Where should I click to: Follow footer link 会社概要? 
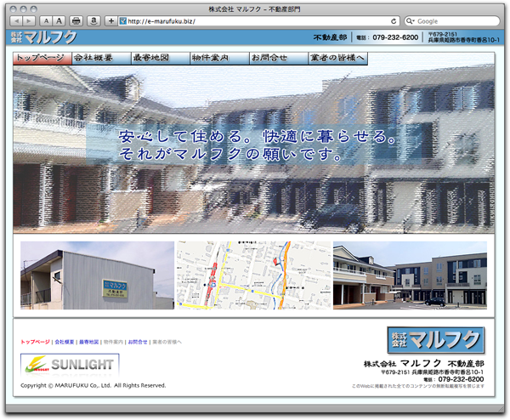coord(65,342)
